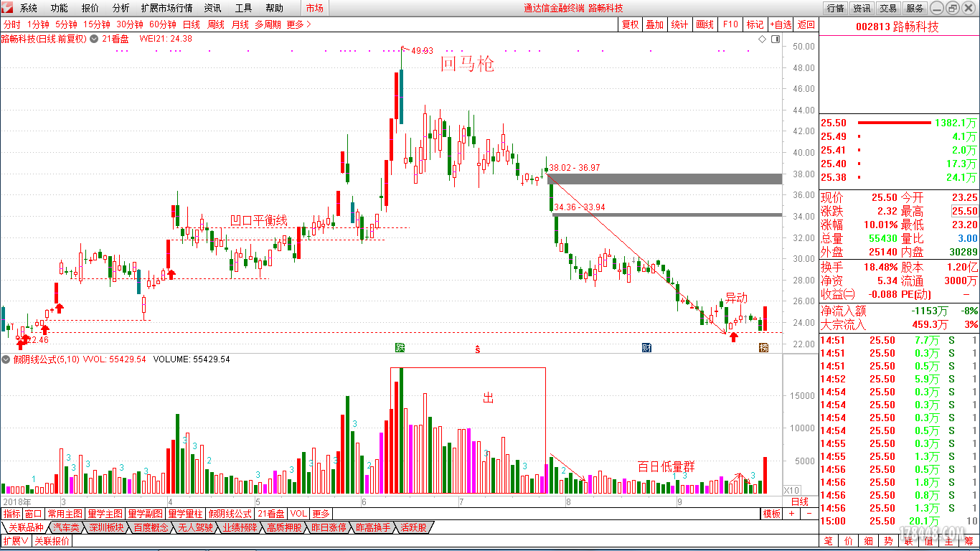
Task: Click the 标记 toolbar button
Action: (x=755, y=24)
